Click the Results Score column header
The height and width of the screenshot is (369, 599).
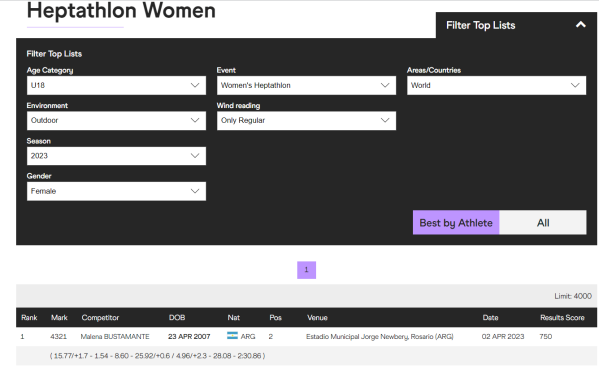point(562,317)
